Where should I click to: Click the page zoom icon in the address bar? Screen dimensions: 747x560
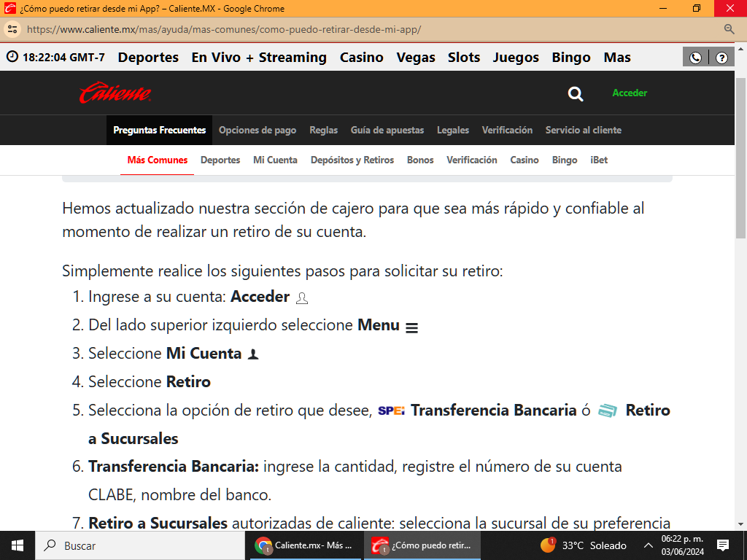729,30
